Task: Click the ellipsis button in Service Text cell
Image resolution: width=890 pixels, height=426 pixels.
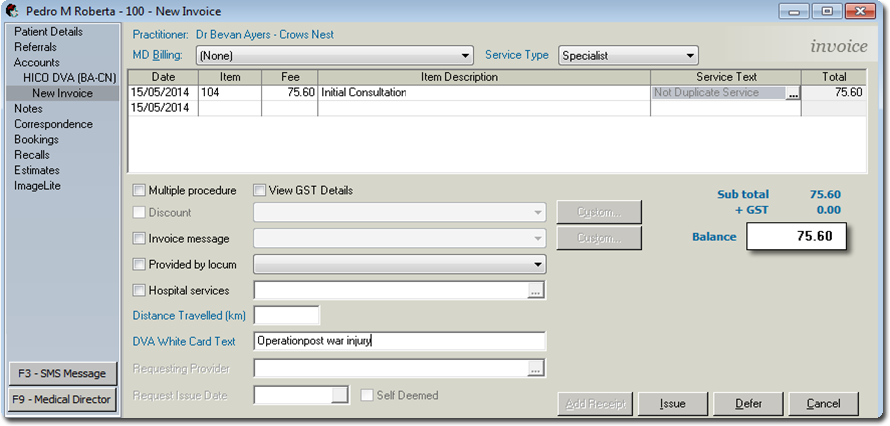Action: pos(793,93)
